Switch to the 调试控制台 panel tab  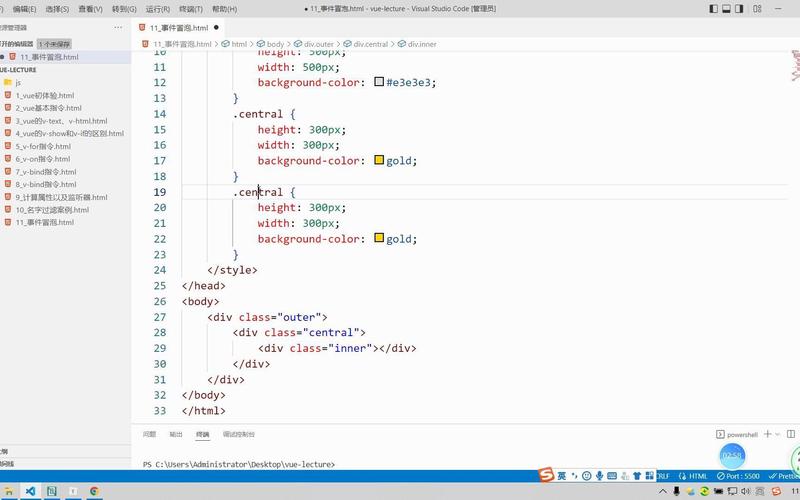pos(239,434)
